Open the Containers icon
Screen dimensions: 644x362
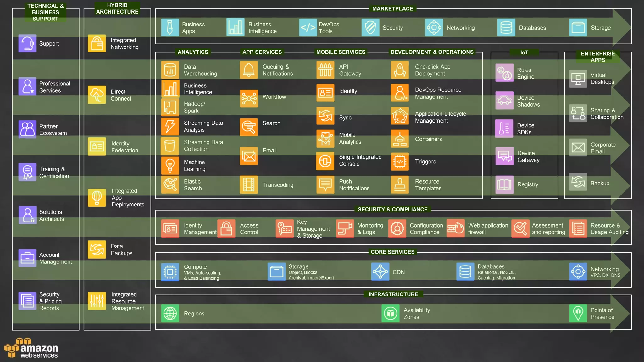tap(400, 139)
